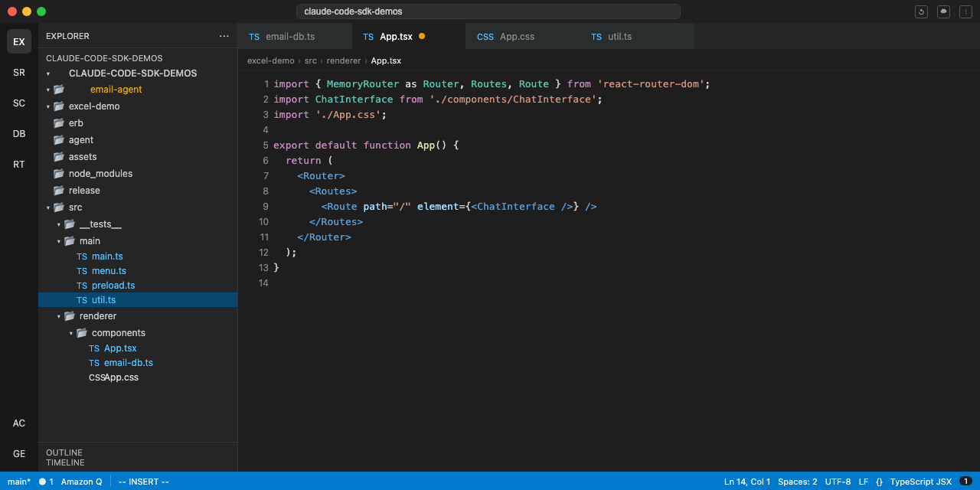Switch to the email-db.ts editor tab
980x490 pixels.
[289, 37]
